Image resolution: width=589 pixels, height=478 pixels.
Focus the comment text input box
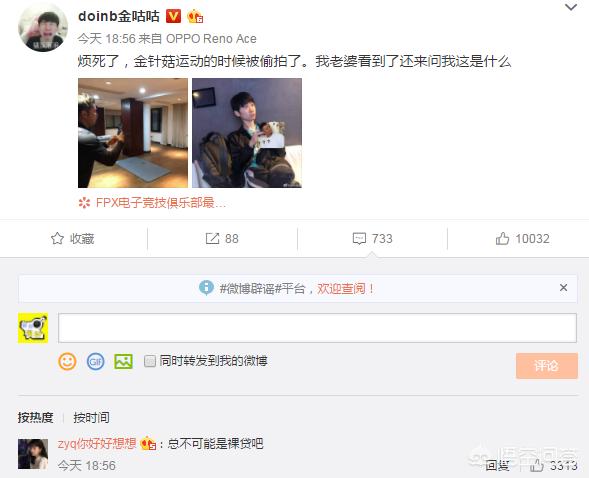(x=317, y=328)
